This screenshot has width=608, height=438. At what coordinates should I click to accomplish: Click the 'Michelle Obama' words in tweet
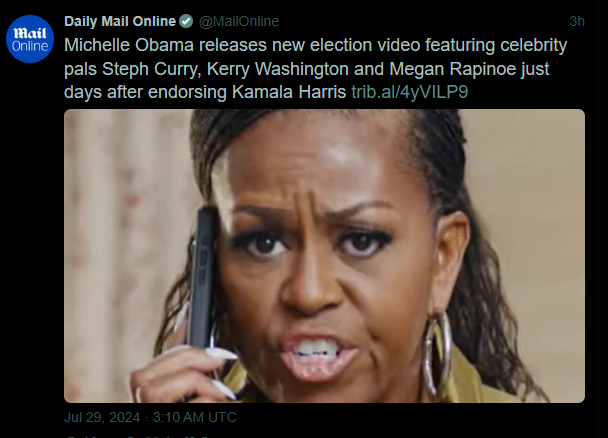point(129,45)
